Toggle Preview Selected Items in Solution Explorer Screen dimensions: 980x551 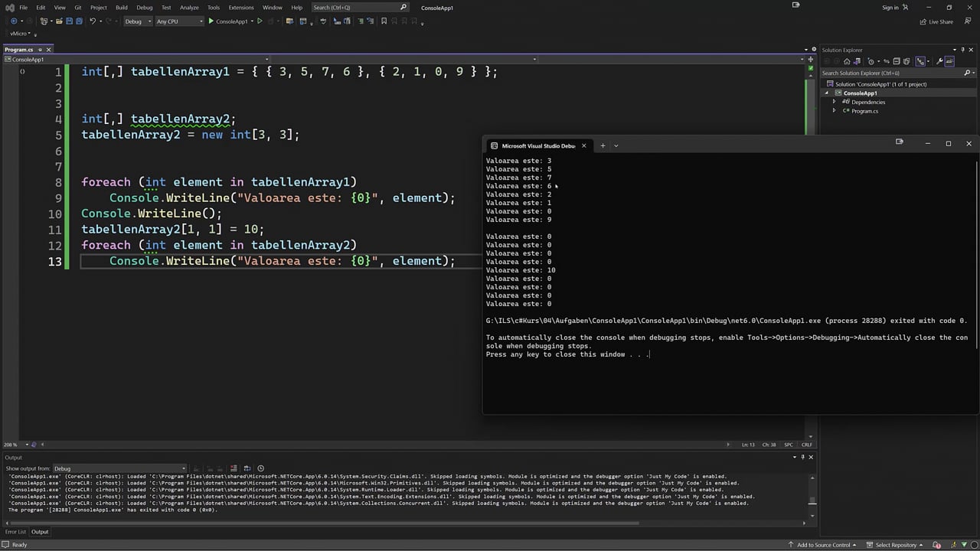pyautogui.click(x=950, y=61)
